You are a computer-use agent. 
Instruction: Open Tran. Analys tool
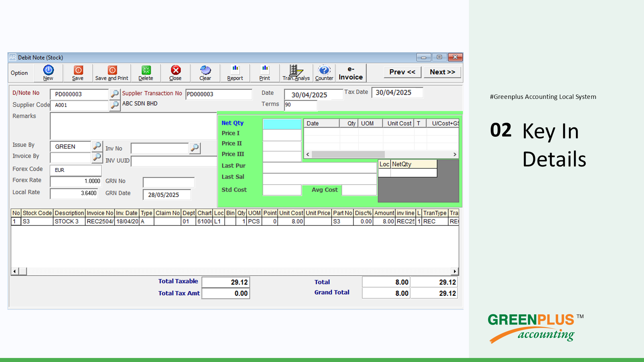pos(296,73)
